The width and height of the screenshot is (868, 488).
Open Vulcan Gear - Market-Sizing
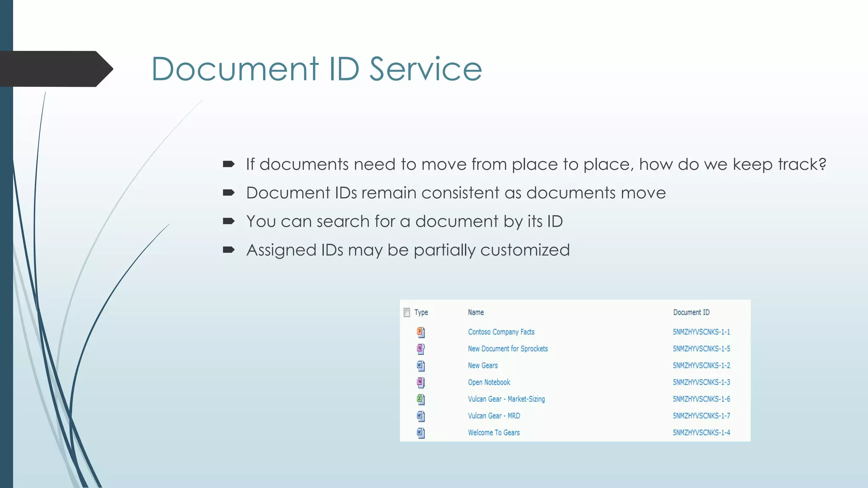coord(506,399)
